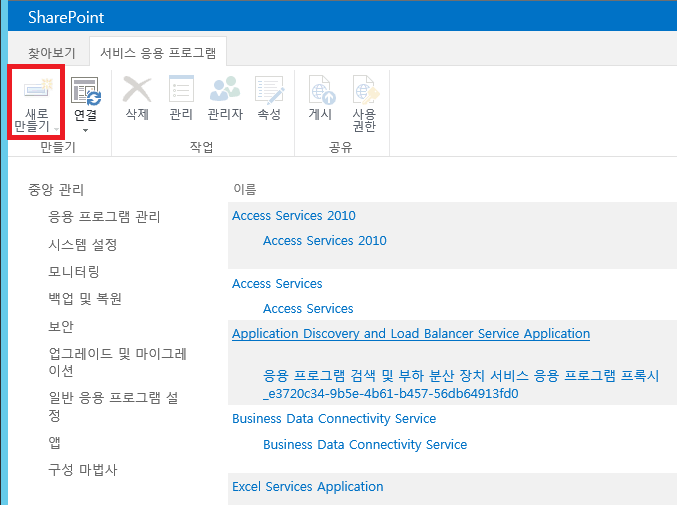
Task: Open the 모니터링 navigation link
Action: click(74, 271)
